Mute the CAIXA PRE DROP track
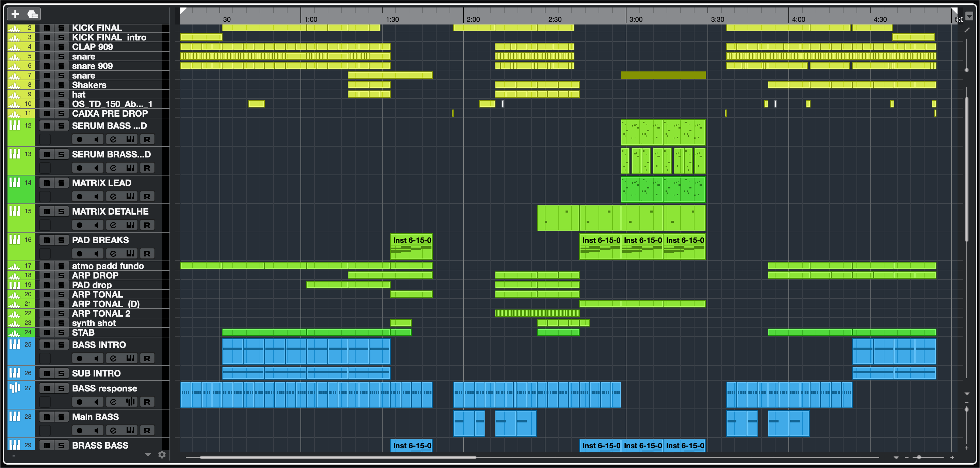The width and height of the screenshot is (980, 468). click(x=47, y=113)
